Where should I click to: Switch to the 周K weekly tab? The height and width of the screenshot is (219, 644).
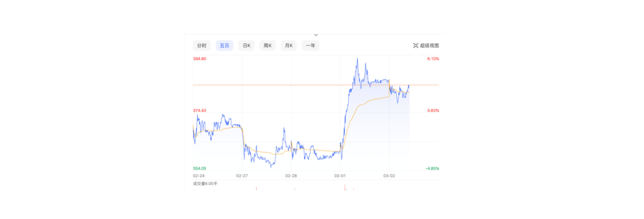(x=268, y=46)
